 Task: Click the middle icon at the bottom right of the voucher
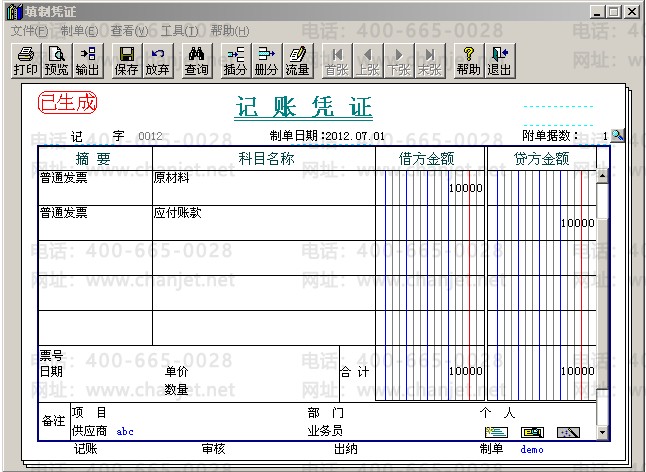532,432
